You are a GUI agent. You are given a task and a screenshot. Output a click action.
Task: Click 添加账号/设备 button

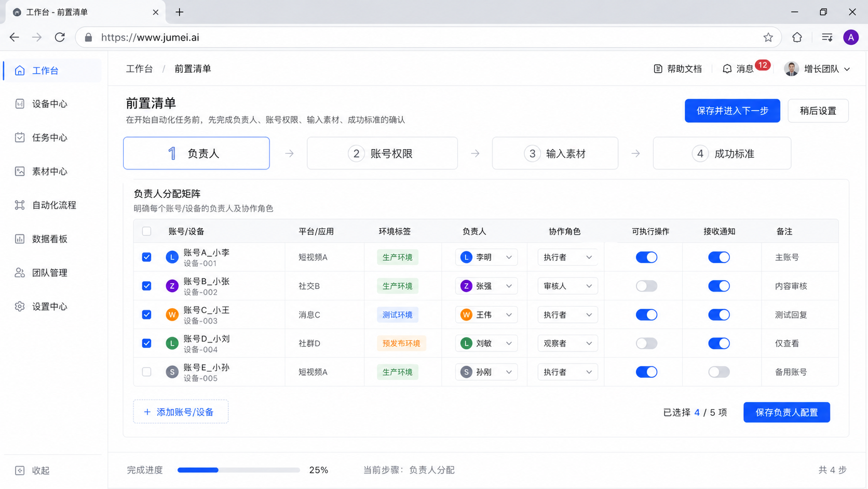tap(181, 412)
